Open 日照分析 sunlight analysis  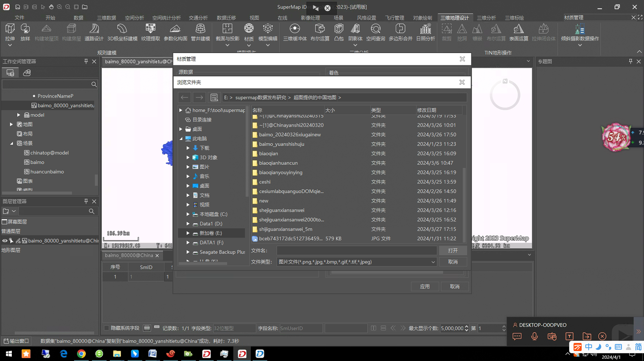[425, 32]
